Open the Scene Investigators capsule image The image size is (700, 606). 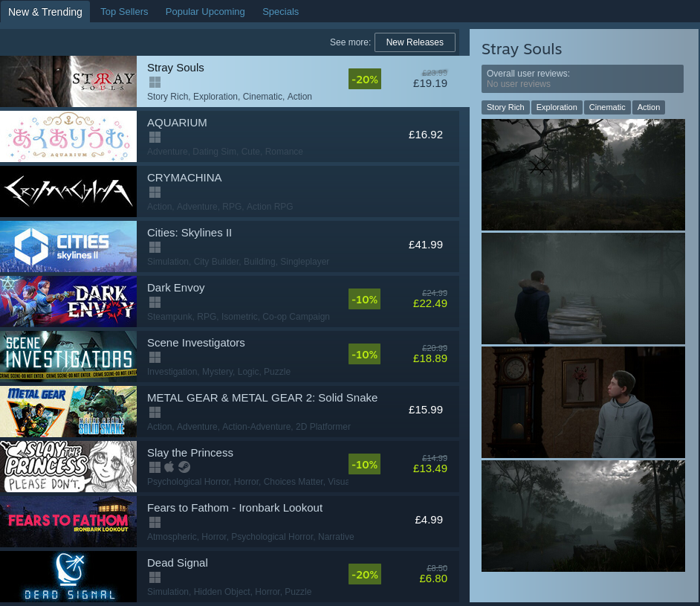68,356
